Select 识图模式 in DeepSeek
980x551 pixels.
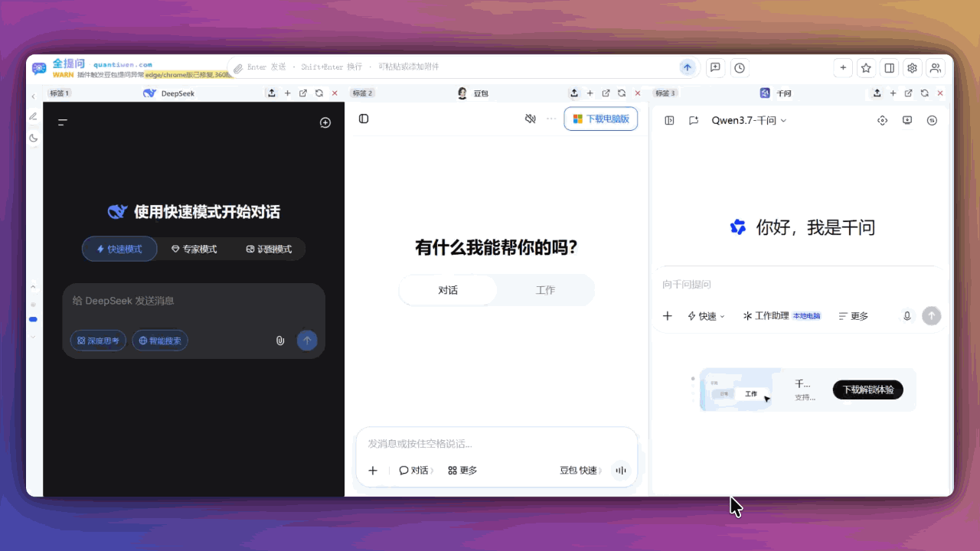click(x=269, y=249)
